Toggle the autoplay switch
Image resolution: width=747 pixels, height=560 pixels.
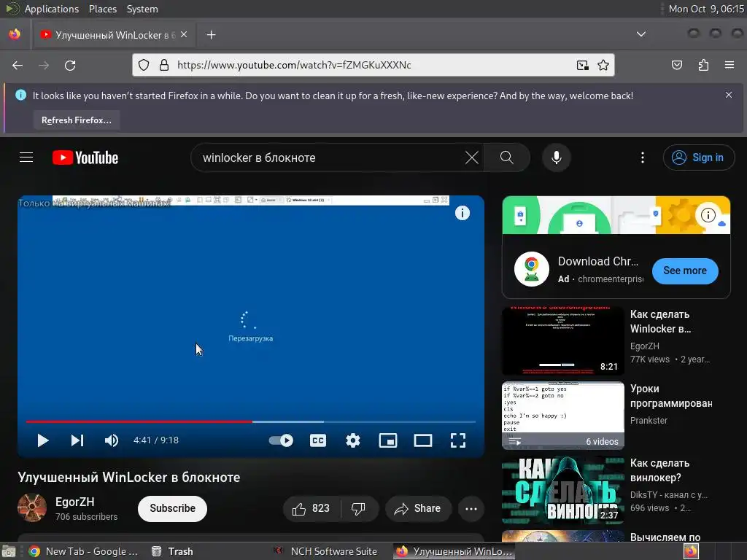[x=281, y=440]
